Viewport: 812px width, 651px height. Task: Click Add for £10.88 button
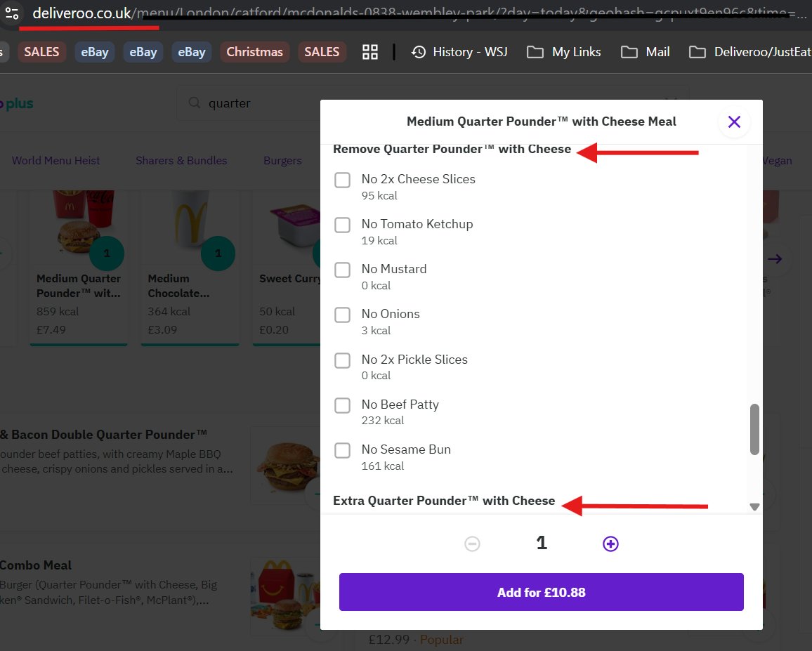click(x=541, y=592)
